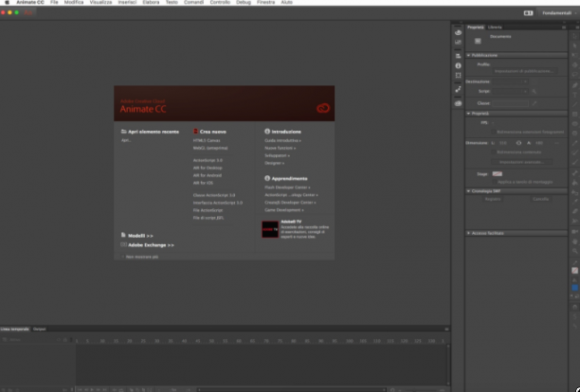This screenshot has height=392, width=580.
Task: Open the Adobe TV thumbnail
Action: 270,229
